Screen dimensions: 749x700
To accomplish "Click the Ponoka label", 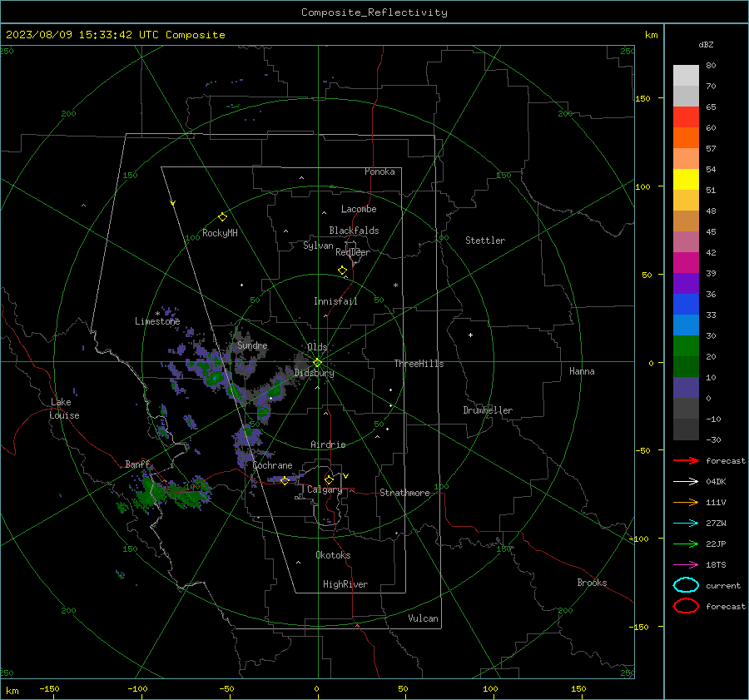I will (x=379, y=171).
